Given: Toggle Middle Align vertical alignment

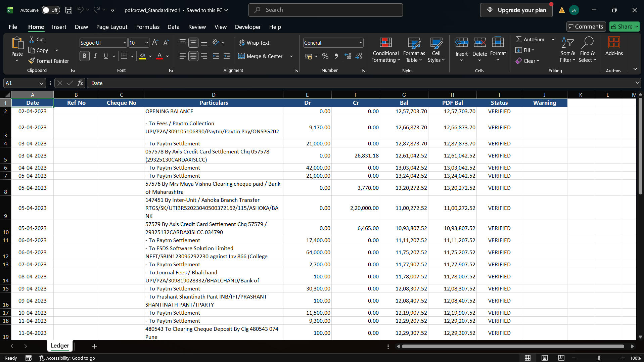Looking at the screenshot, I should (x=193, y=43).
